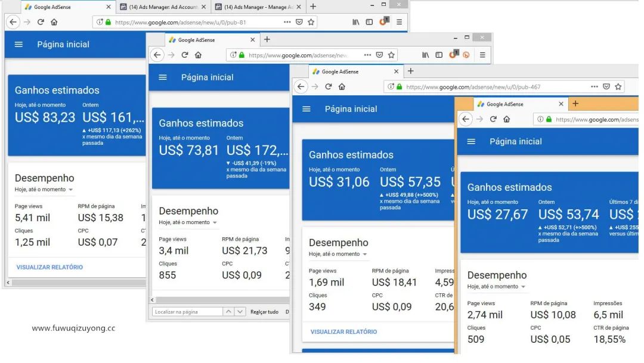Image resolution: width=644 pixels, height=363 pixels.
Task: Click the US$ 53,74 Ontem value
Action: (x=569, y=215)
